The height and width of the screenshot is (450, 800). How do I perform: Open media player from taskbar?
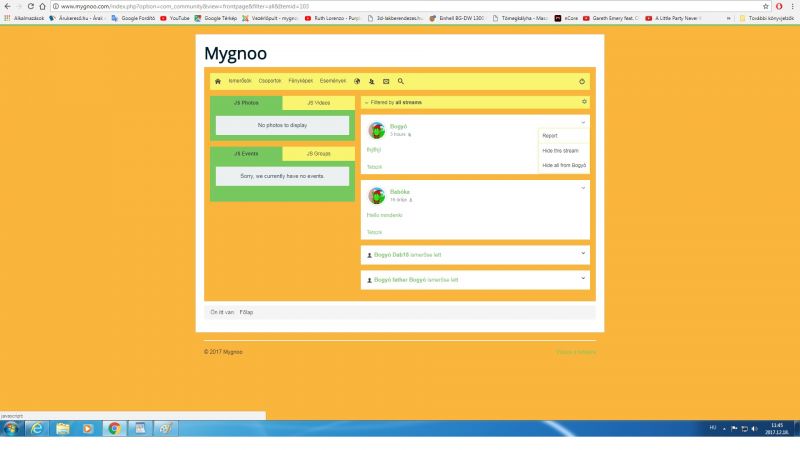[x=88, y=429]
